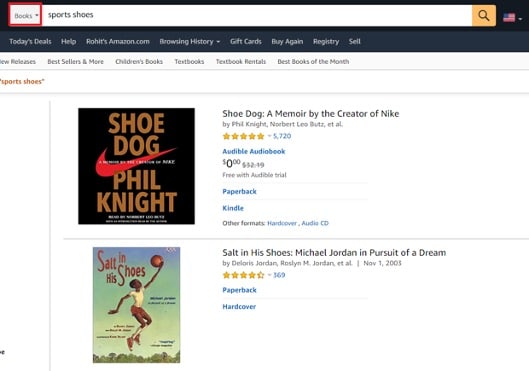Focus the search field containing sports shoes
Image resolution: width=529 pixels, height=371 pixels.
[256, 16]
